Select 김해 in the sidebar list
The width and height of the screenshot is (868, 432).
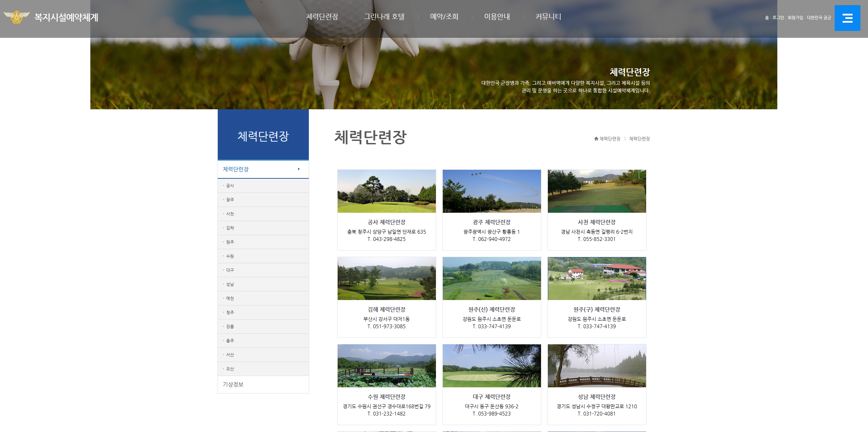(230, 228)
